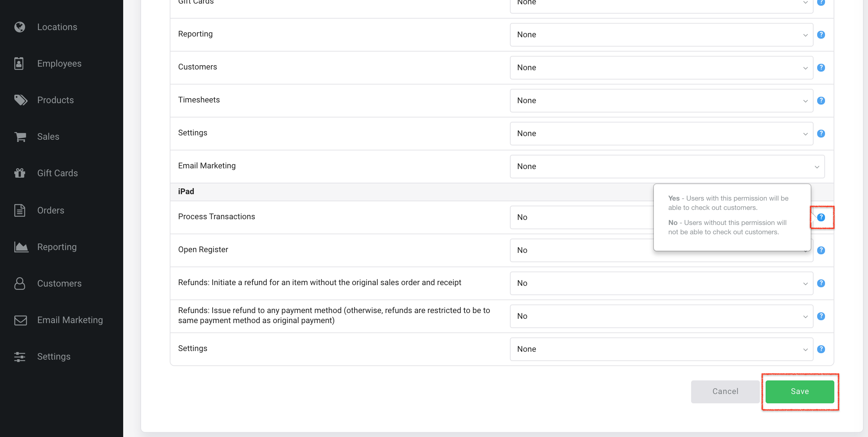
Task: Click help icon for Process Transactions
Action: pos(821,217)
